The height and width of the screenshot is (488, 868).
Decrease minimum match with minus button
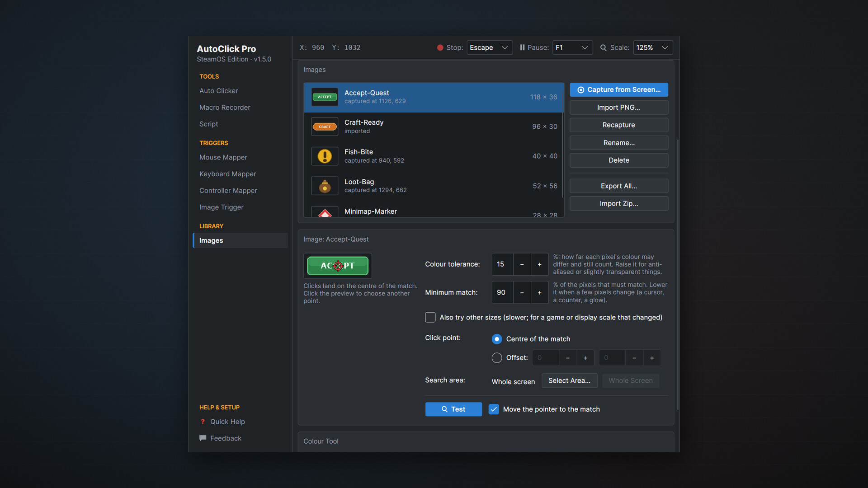522,292
